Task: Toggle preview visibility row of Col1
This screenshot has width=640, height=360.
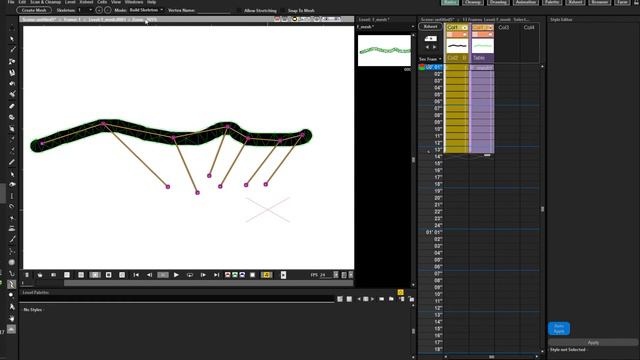Action: 456,34
